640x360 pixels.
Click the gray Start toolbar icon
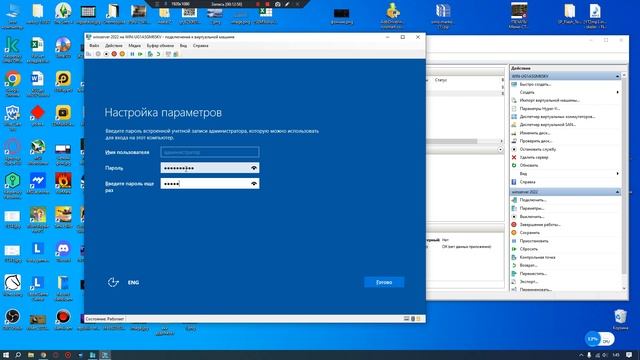(x=98, y=54)
